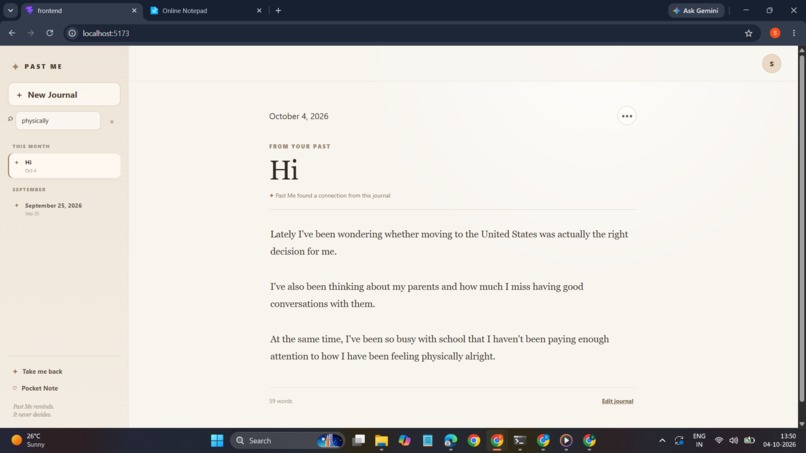
Task: Clear the physically search with x icon
Action: point(112,122)
